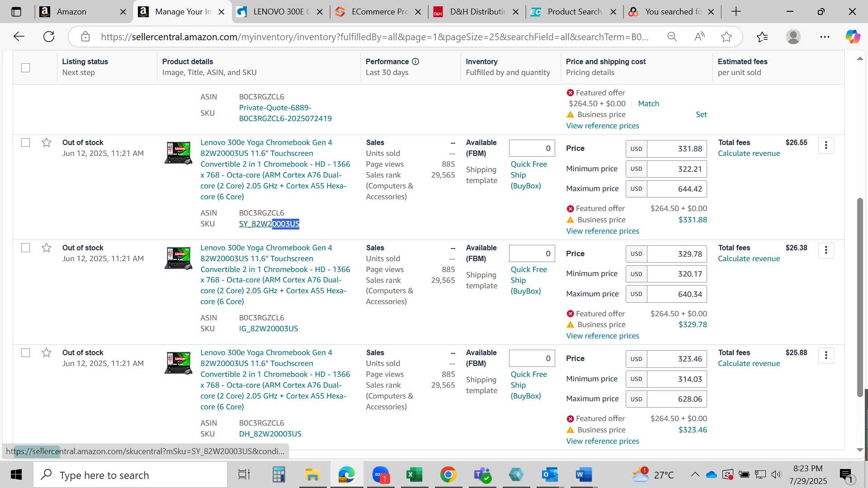This screenshot has height=488, width=868.
Task: Close the Manage Your Inventory tab
Action: 222,12
